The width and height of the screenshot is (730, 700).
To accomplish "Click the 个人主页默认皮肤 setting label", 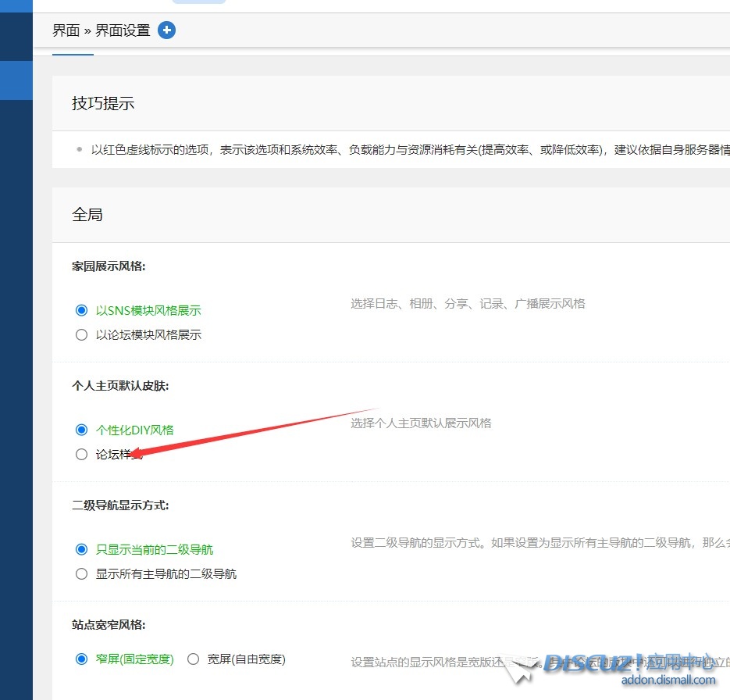I will pos(120,386).
